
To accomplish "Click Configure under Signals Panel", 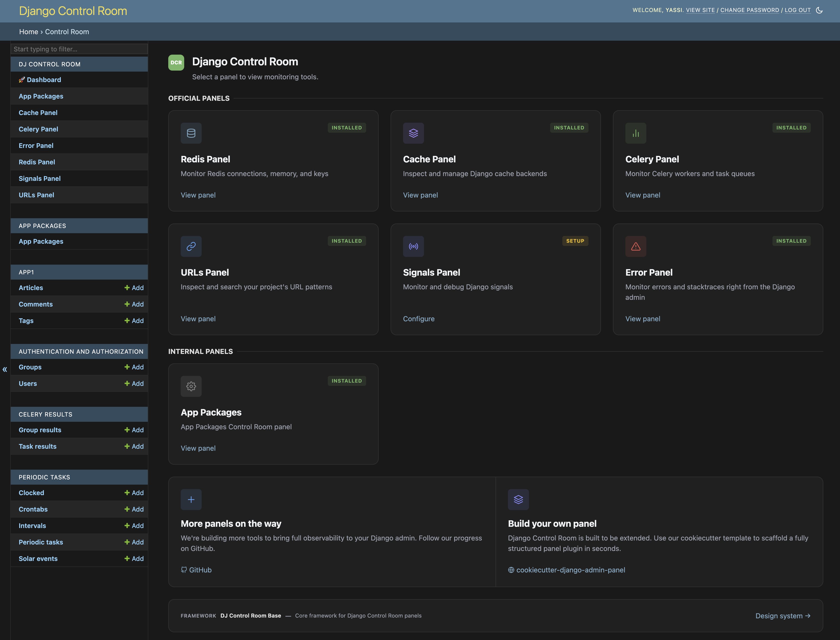I will [x=419, y=319].
